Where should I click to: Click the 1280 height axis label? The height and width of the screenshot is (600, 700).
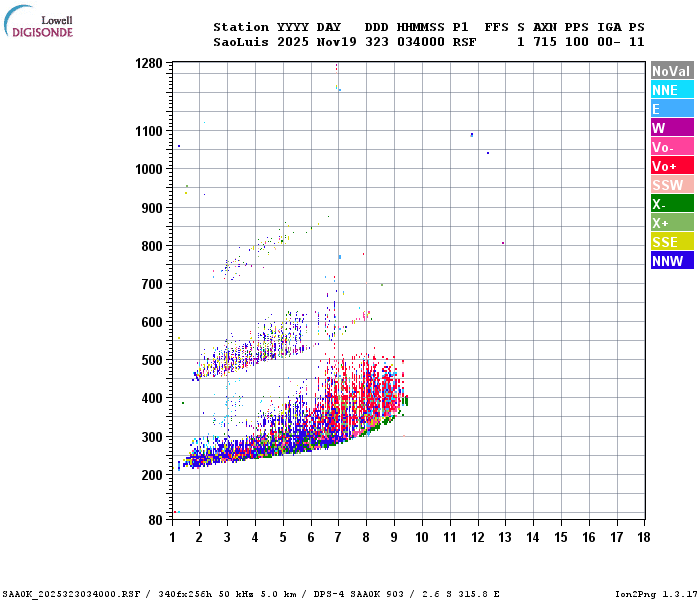(x=149, y=63)
